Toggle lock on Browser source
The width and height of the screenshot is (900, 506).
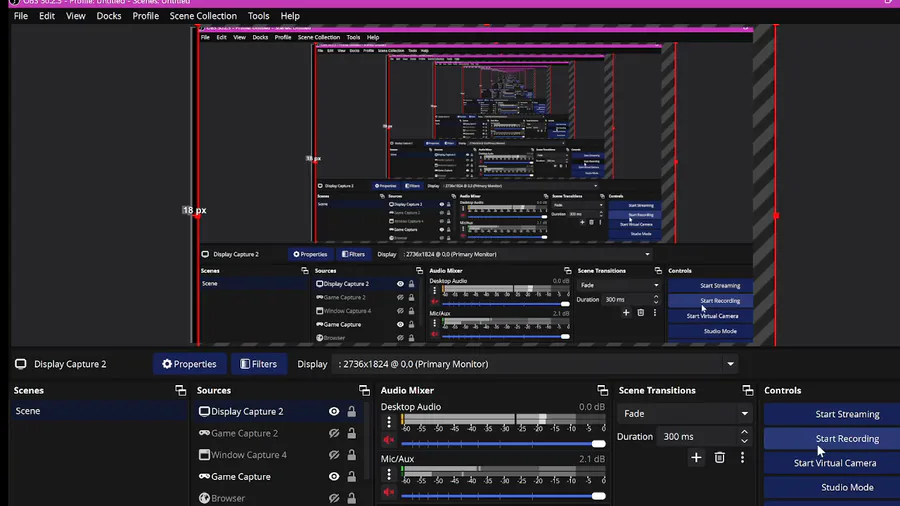tap(351, 498)
